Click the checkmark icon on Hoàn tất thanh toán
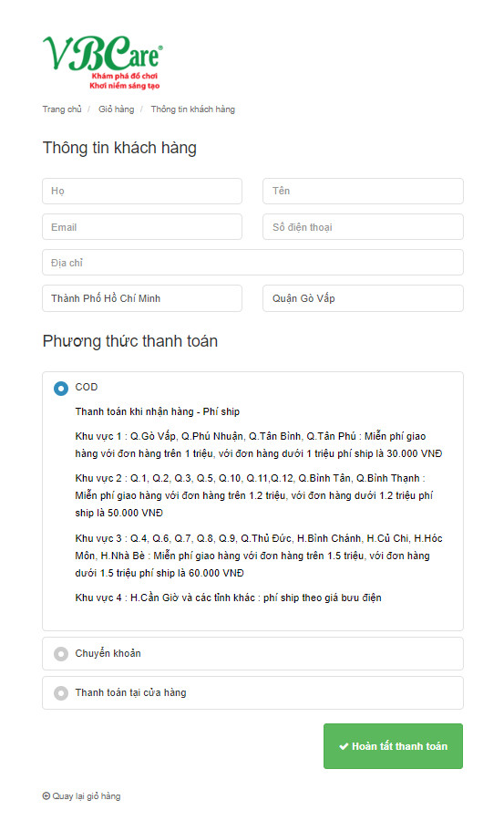The height and width of the screenshot is (821, 504). click(x=344, y=746)
